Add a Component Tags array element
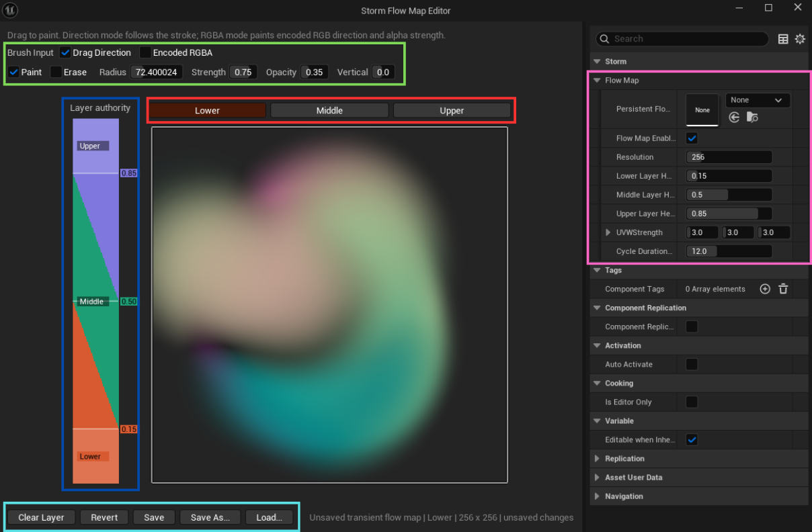The image size is (812, 532). [x=765, y=289]
